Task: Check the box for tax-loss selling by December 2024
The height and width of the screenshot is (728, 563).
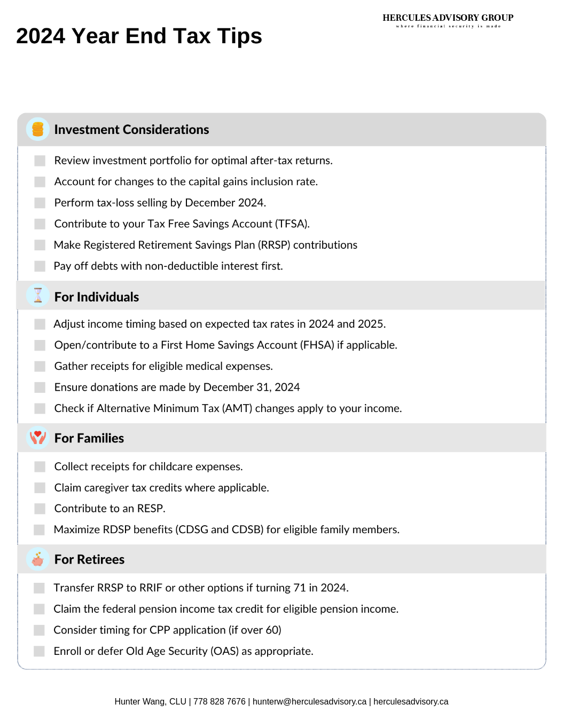Action: coord(40,203)
